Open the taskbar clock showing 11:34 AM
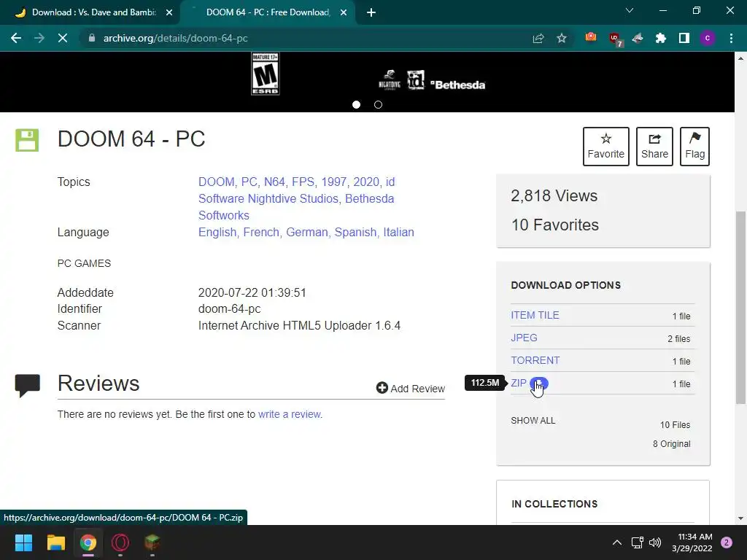 pos(692,542)
